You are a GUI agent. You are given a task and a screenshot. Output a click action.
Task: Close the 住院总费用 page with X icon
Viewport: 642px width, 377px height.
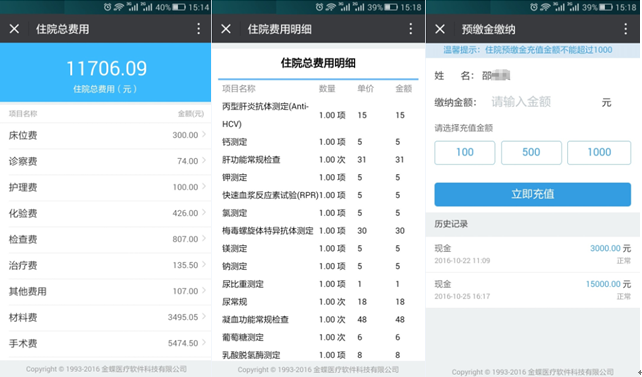[x=14, y=29]
